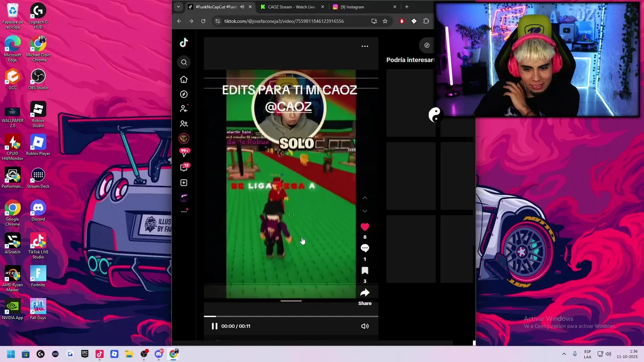Reload the TikTok page

203,21
